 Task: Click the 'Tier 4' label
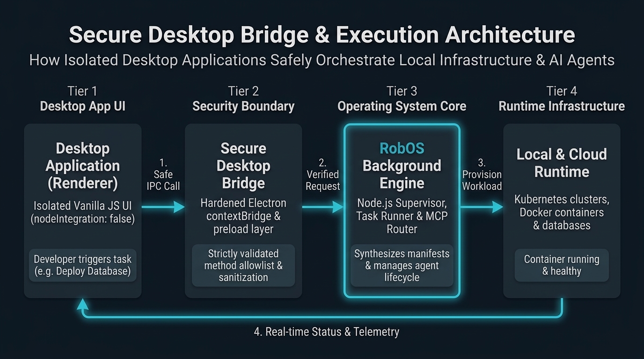click(562, 91)
